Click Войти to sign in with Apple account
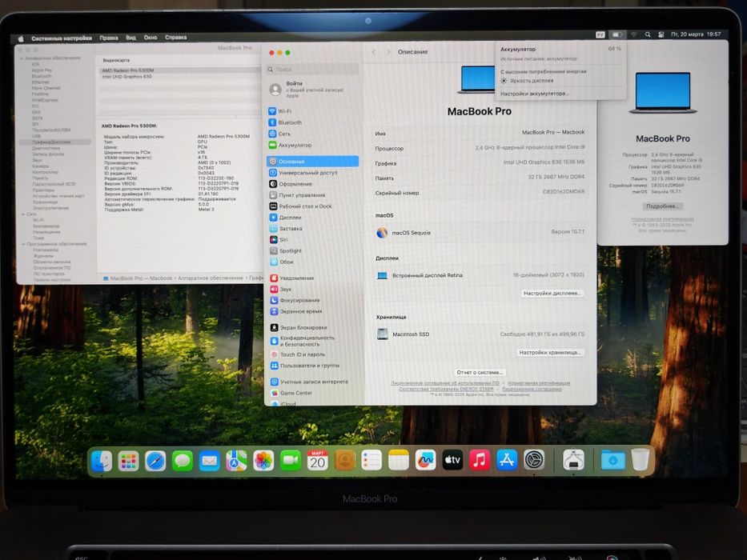The height and width of the screenshot is (560, 747). tap(294, 83)
